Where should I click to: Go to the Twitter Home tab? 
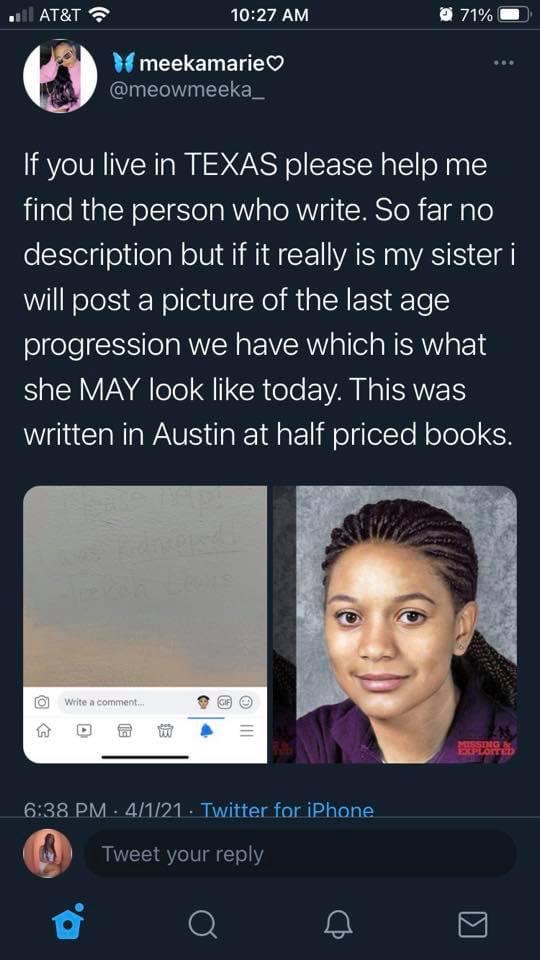[x=67, y=922]
